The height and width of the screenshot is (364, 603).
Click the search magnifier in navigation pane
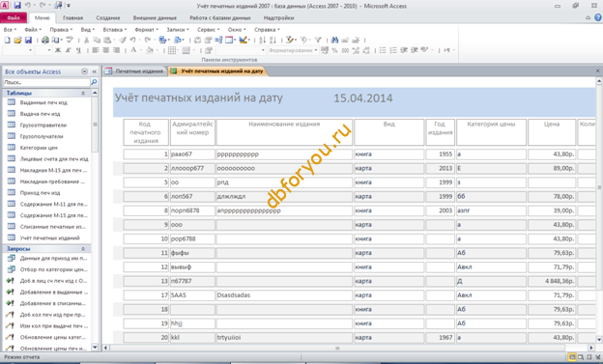coord(94,82)
